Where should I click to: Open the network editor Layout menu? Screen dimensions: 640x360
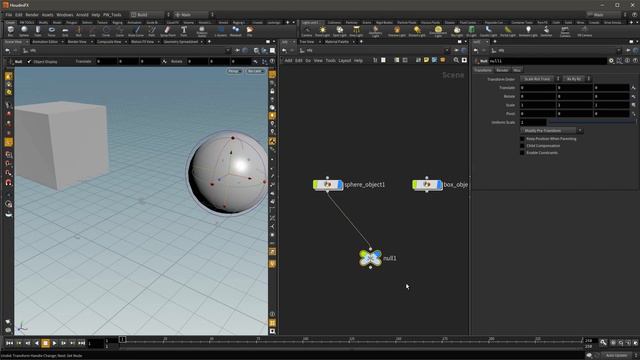click(x=345, y=60)
